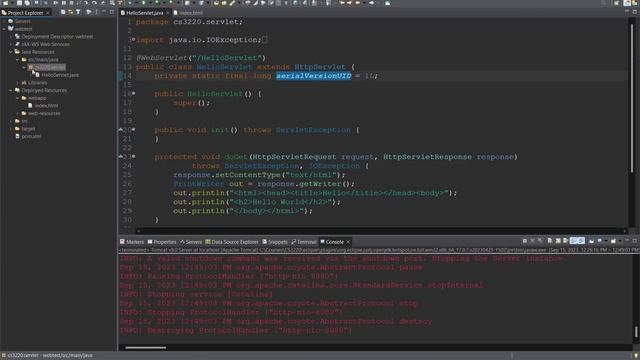Toggle Word Wrap in Console toolbar
640x360 pixels.
566,241
